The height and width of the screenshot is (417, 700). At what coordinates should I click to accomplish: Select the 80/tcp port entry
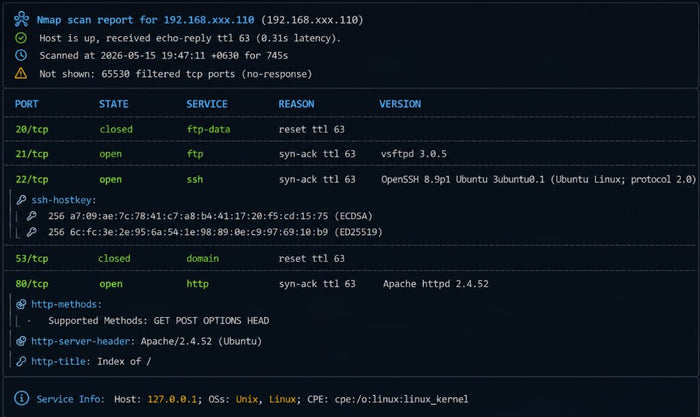(x=32, y=284)
